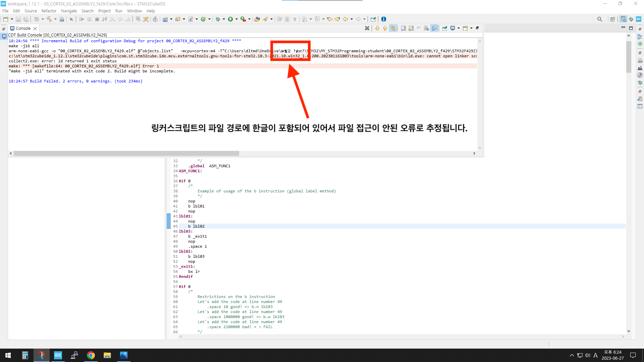Image resolution: width=644 pixels, height=362 pixels.
Task: Click the Windows Start button
Action: click(x=8, y=355)
